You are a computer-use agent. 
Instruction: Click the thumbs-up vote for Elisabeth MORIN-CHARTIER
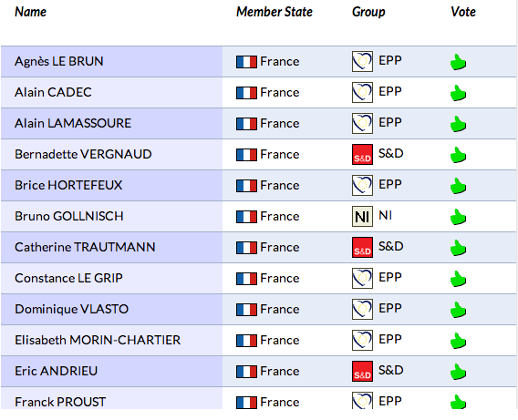click(458, 341)
